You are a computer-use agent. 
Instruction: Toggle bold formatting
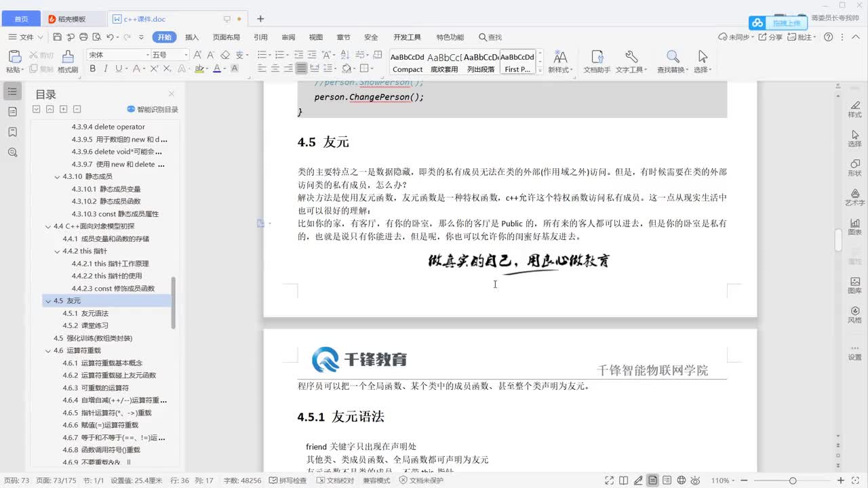93,68
